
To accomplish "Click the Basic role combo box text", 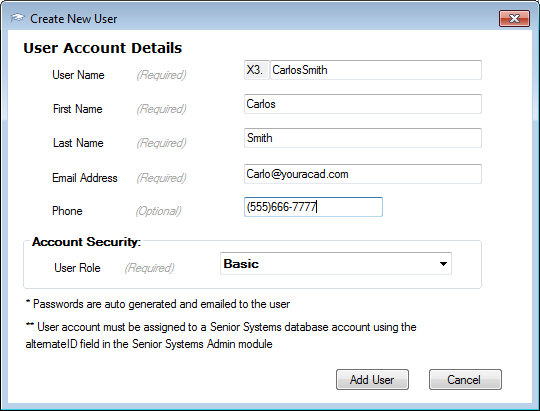I will click(241, 264).
